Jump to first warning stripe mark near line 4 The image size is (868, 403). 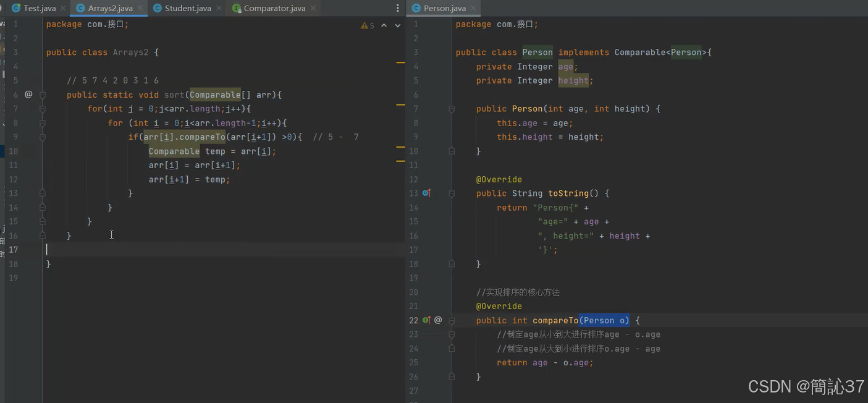[400, 62]
